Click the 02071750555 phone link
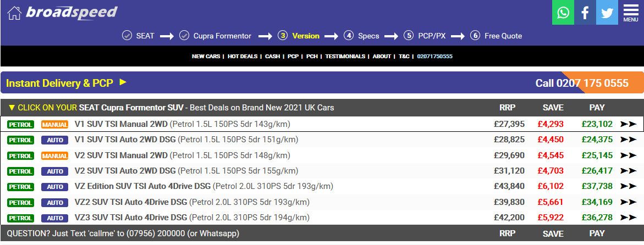 (x=434, y=56)
